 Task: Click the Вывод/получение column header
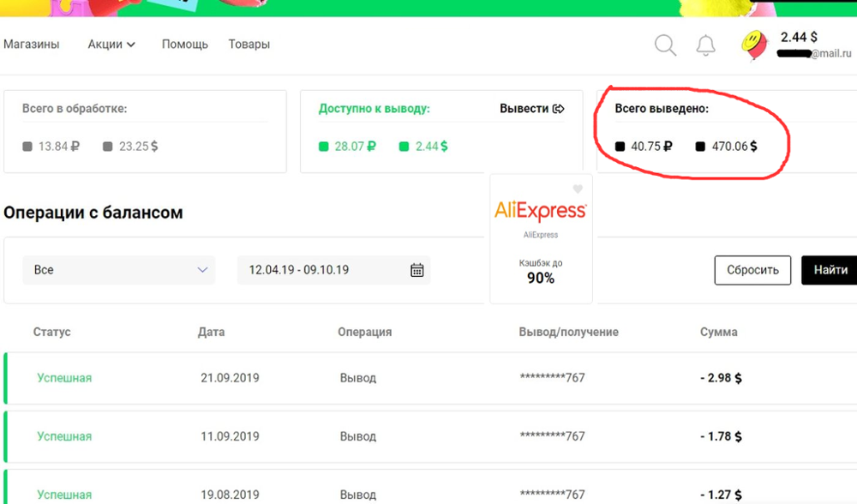point(568,332)
